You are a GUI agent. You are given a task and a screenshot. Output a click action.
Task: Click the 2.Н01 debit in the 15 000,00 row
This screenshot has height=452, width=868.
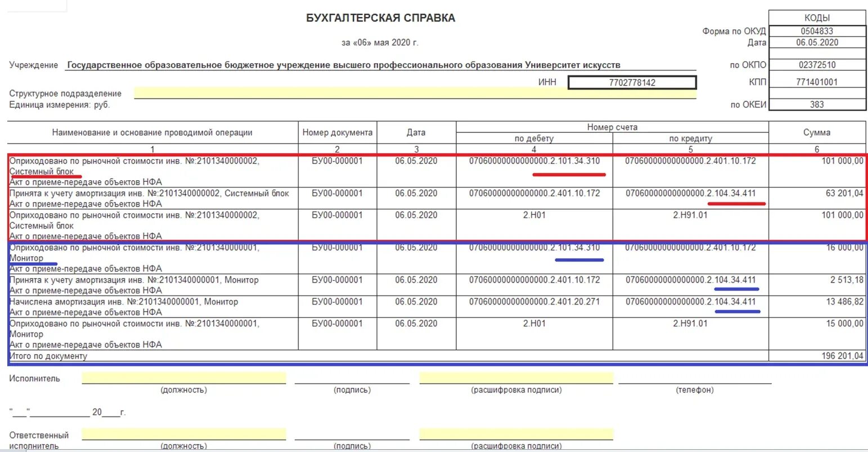click(x=534, y=324)
